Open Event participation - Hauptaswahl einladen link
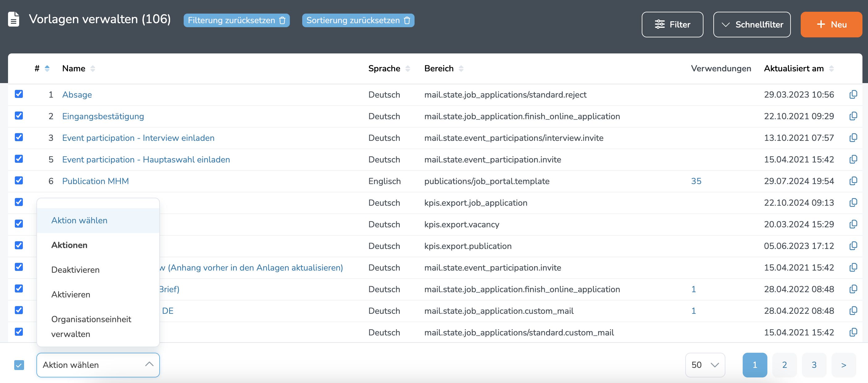The image size is (868, 383). [146, 159]
